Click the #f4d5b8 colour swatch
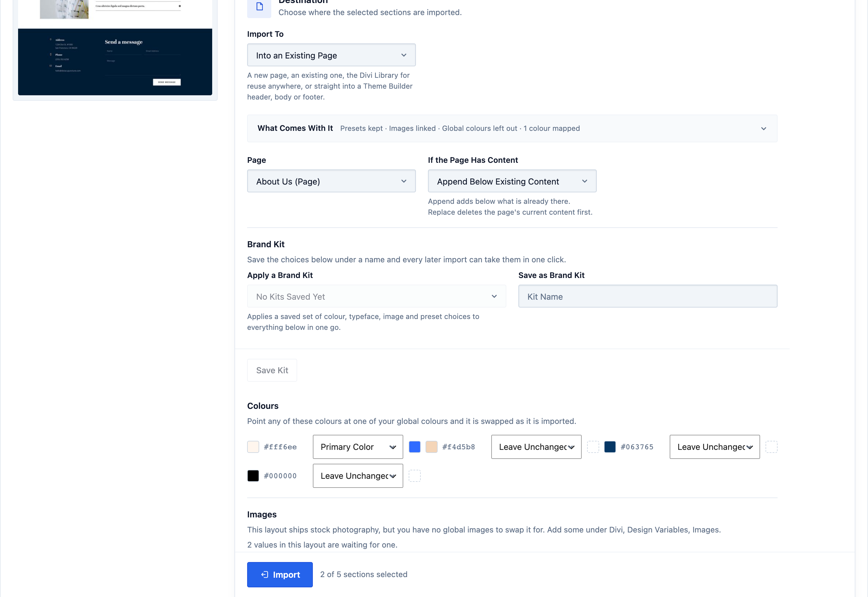This screenshot has width=868, height=597. 431,447
